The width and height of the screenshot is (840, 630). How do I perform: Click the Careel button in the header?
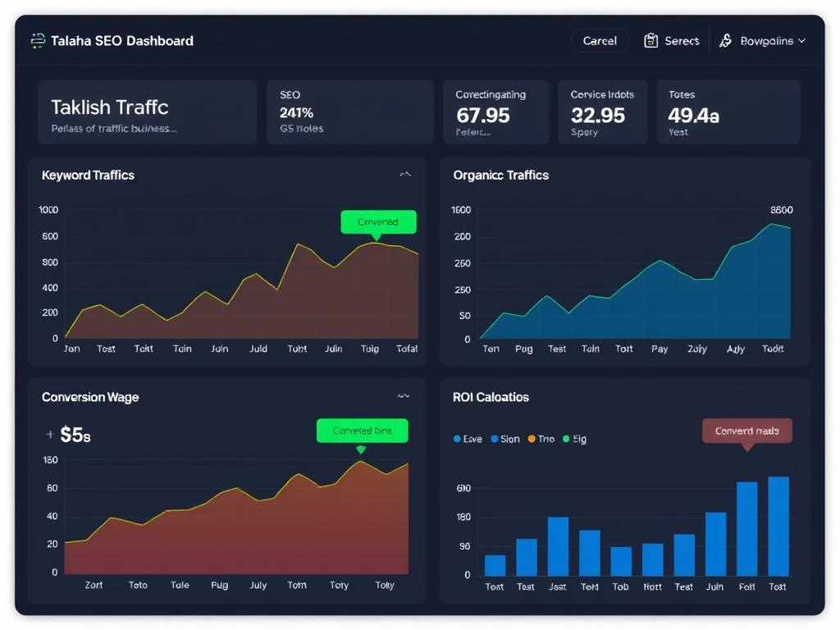[x=600, y=39]
